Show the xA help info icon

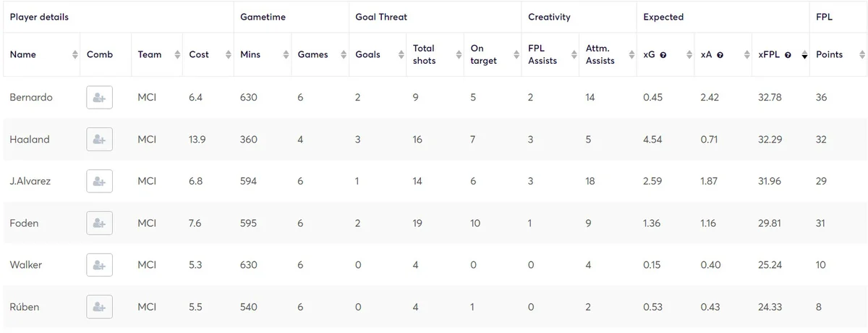(x=720, y=55)
